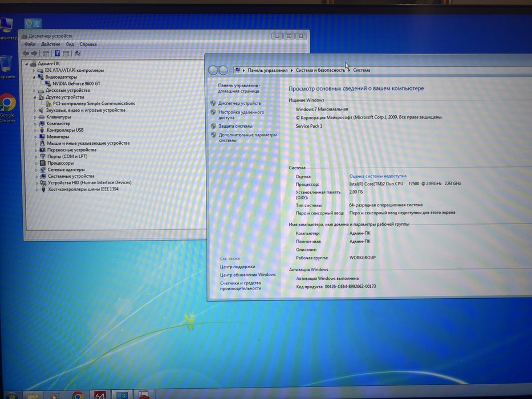
Task: Open Настройка удаленного доступа link
Action: click(241, 115)
